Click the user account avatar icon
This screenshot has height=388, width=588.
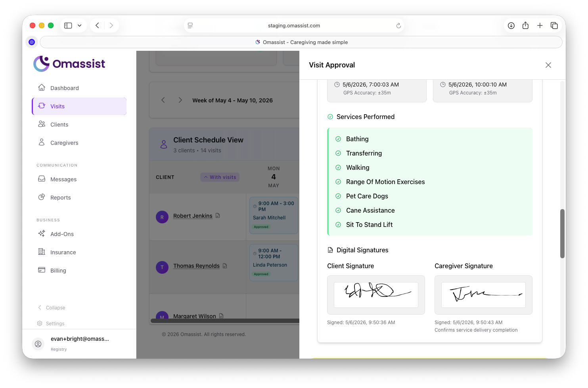coord(38,344)
